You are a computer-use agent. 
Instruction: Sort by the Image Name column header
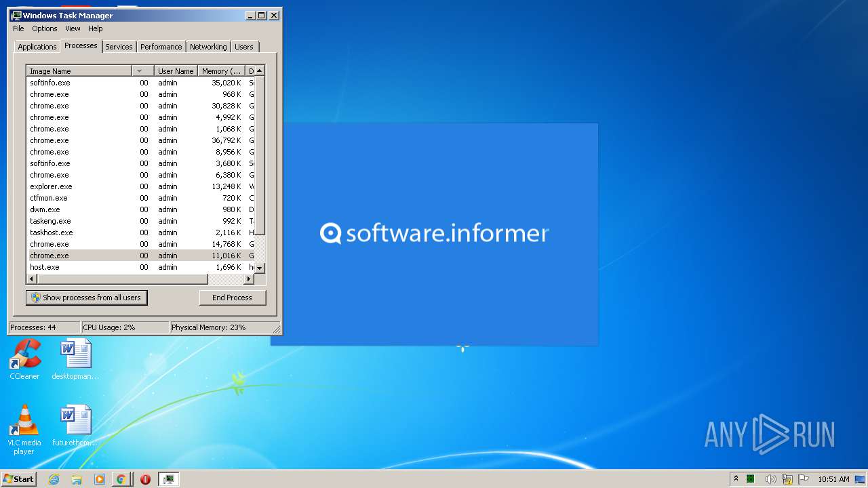[x=79, y=70]
